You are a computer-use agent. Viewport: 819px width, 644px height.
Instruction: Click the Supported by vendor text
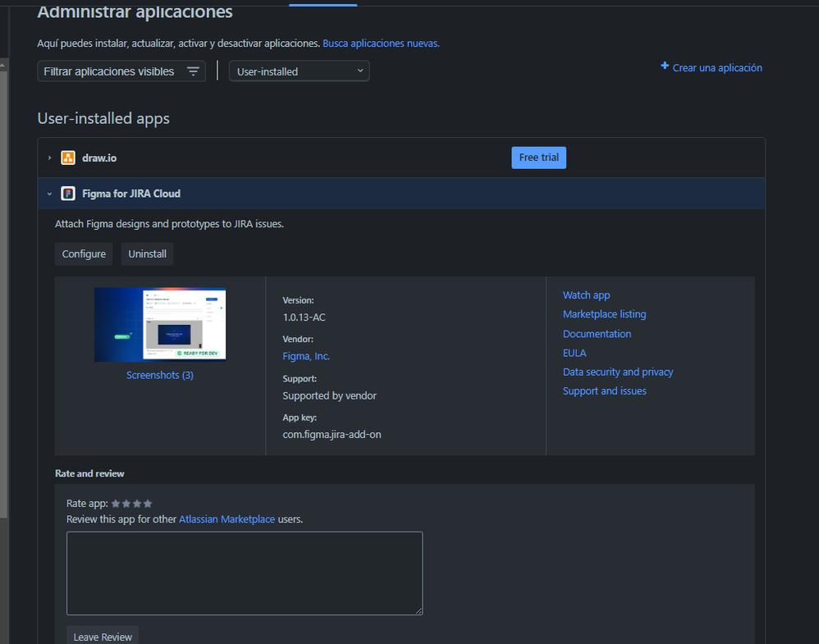tap(330, 396)
